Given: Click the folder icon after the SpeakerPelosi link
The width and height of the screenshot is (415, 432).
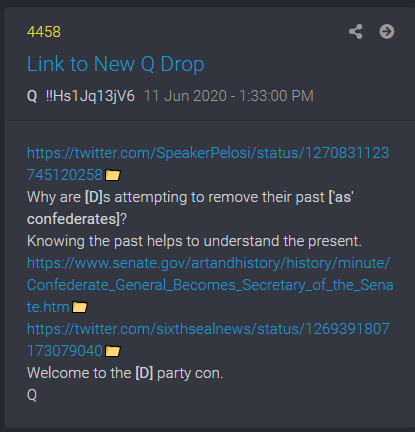Looking at the screenshot, I should click(x=113, y=175).
